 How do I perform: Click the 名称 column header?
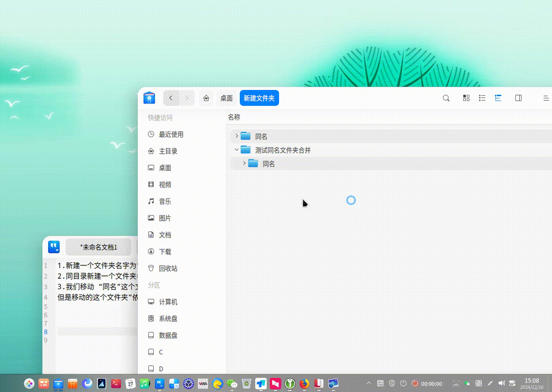[234, 117]
